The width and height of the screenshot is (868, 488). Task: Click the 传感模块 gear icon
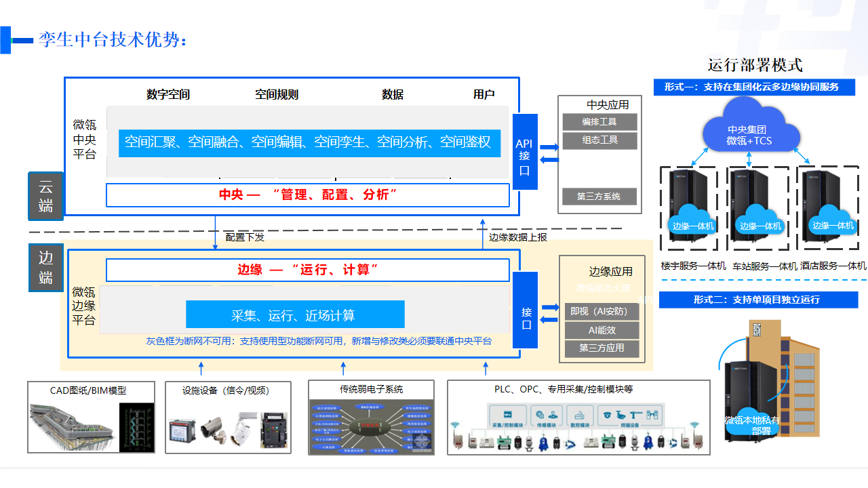coord(540,415)
